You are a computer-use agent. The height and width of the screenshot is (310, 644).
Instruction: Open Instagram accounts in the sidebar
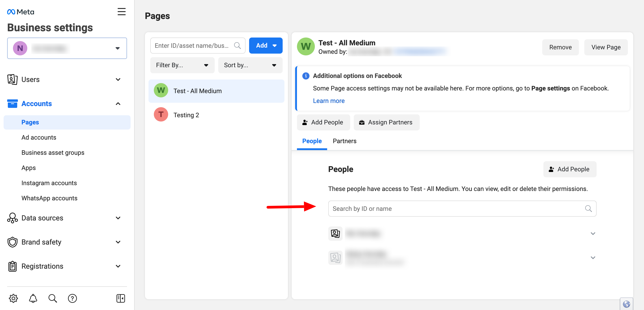(x=49, y=183)
